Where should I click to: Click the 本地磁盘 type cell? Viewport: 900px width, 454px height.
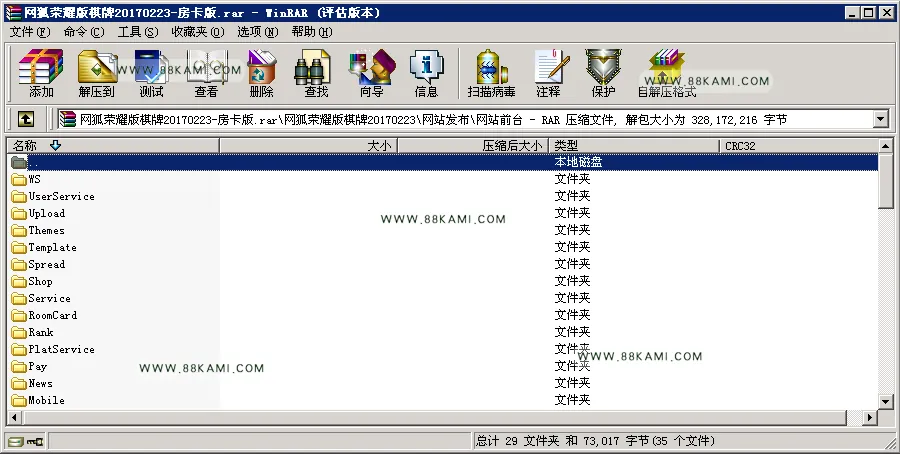coord(578,162)
